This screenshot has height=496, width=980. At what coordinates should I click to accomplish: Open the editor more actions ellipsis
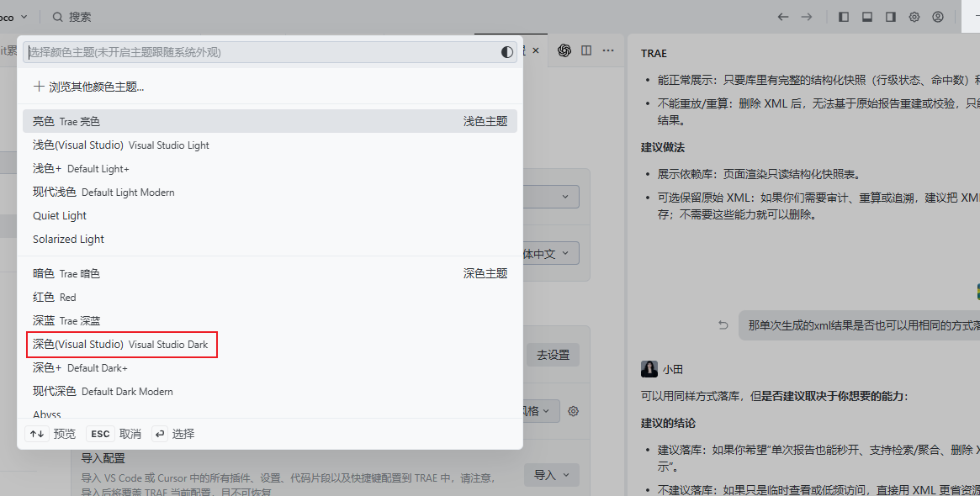point(608,50)
